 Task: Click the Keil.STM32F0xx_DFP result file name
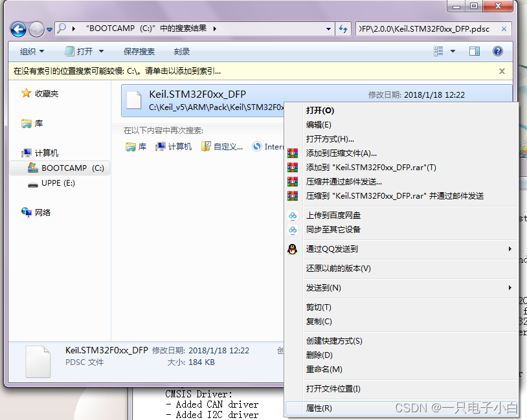click(197, 94)
